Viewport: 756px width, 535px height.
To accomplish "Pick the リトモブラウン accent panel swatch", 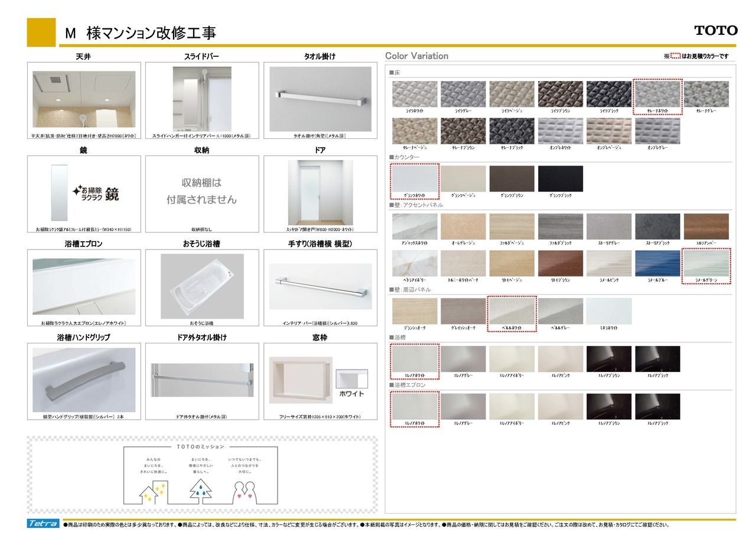I will click(561, 264).
